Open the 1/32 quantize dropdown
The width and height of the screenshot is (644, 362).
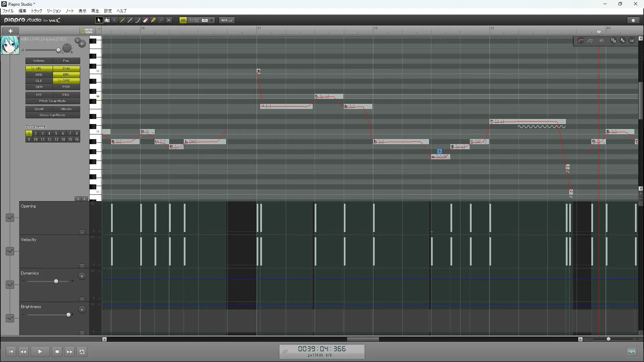tap(212, 20)
